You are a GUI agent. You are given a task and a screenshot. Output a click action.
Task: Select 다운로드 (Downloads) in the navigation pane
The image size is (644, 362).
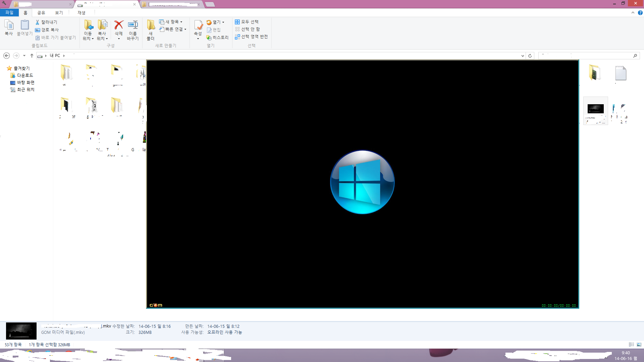click(22, 75)
